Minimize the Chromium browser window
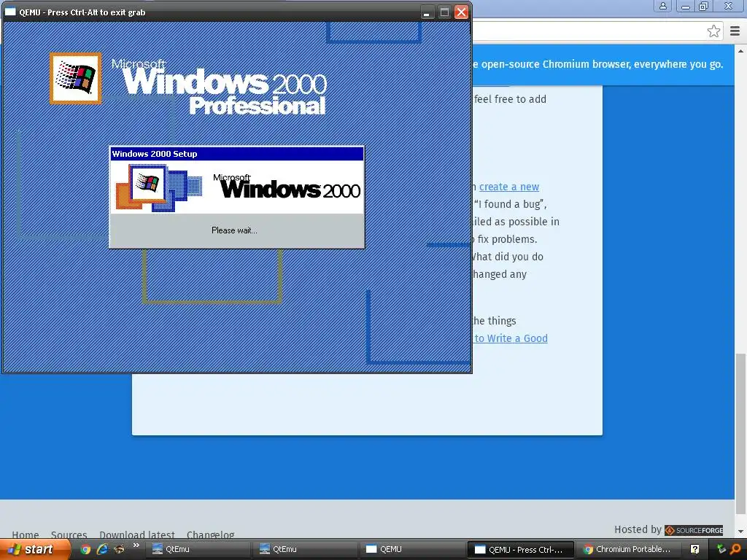The width and height of the screenshot is (747, 560). point(686,6)
